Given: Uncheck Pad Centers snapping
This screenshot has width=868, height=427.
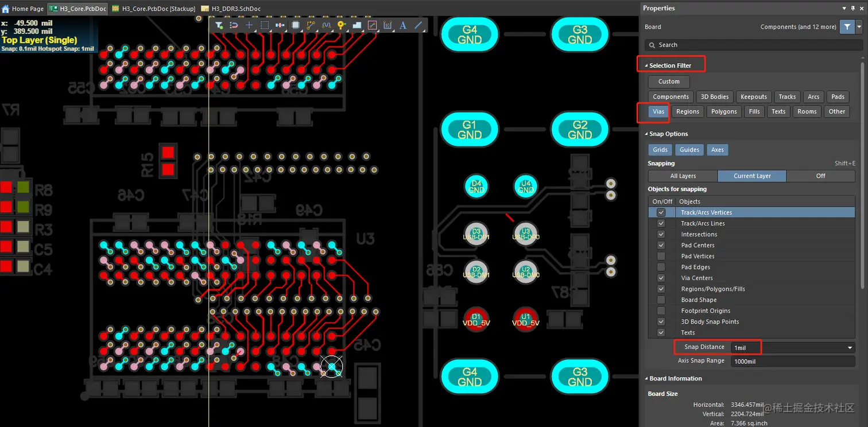Looking at the screenshot, I should pyautogui.click(x=661, y=245).
